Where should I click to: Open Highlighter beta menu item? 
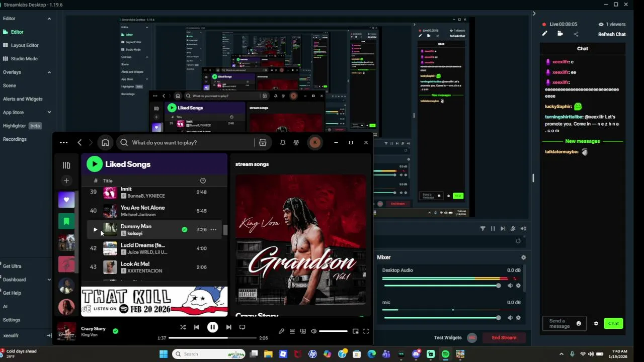pyautogui.click(x=22, y=126)
